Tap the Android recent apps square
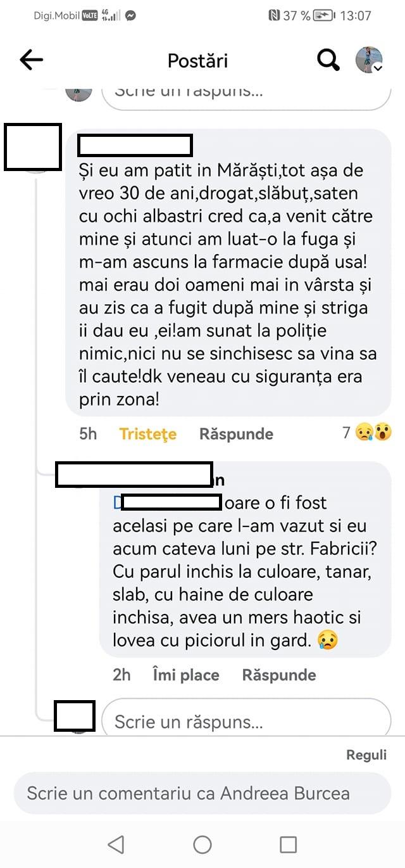The width and height of the screenshot is (405, 868). click(x=289, y=844)
